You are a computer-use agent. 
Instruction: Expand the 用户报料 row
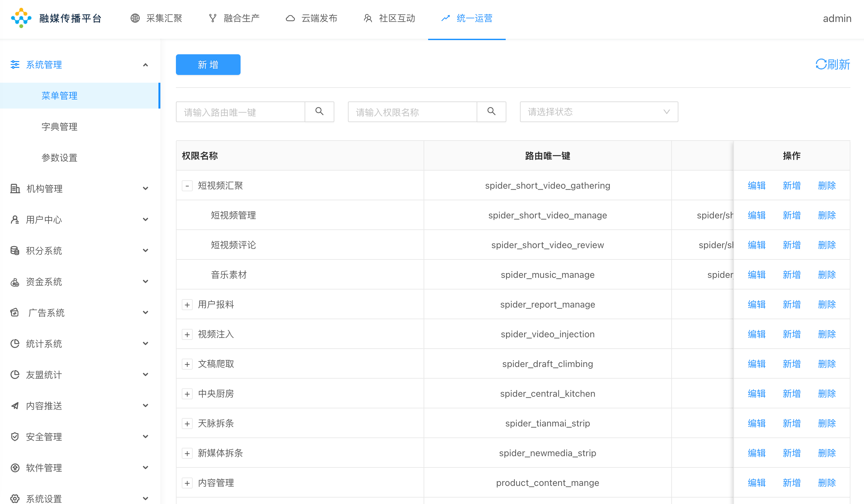pyautogui.click(x=187, y=305)
